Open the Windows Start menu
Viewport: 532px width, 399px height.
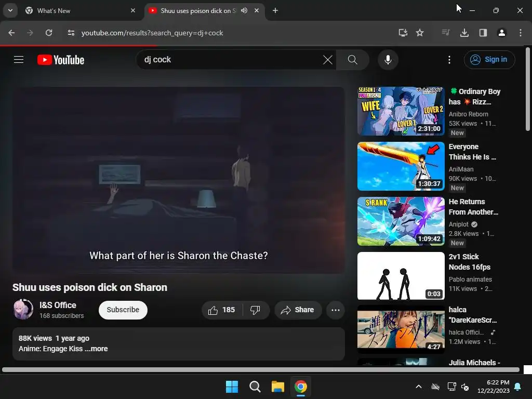point(232,387)
